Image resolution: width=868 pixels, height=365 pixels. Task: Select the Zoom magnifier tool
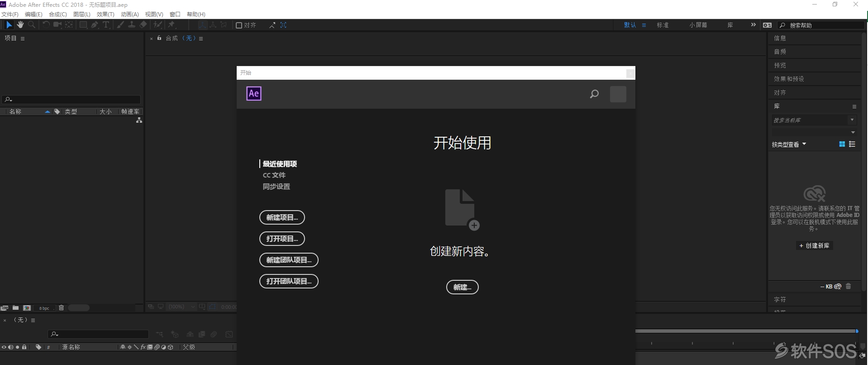(32, 25)
